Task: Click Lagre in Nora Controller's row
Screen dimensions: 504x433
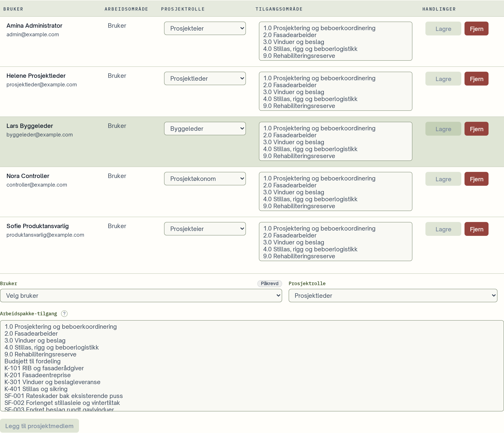Action: click(443, 179)
